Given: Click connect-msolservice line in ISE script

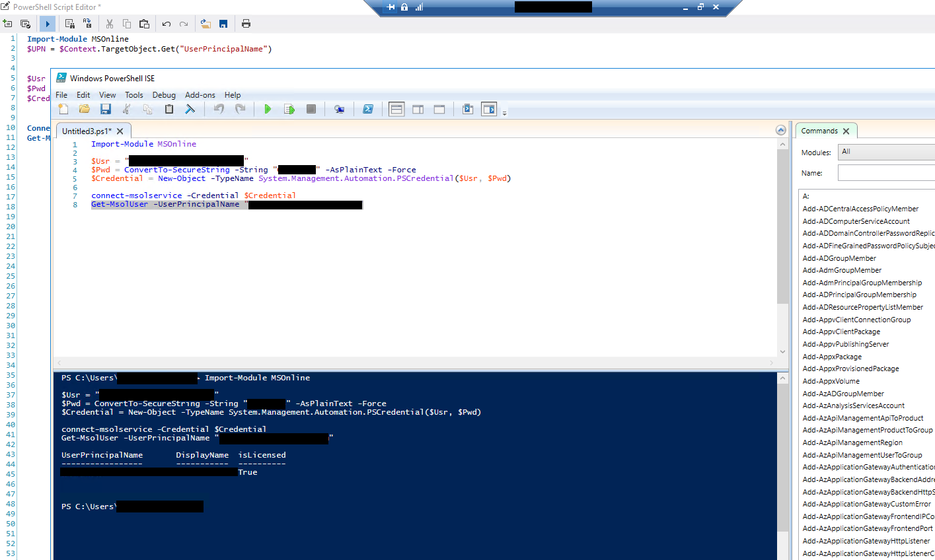Looking at the screenshot, I should (x=194, y=195).
